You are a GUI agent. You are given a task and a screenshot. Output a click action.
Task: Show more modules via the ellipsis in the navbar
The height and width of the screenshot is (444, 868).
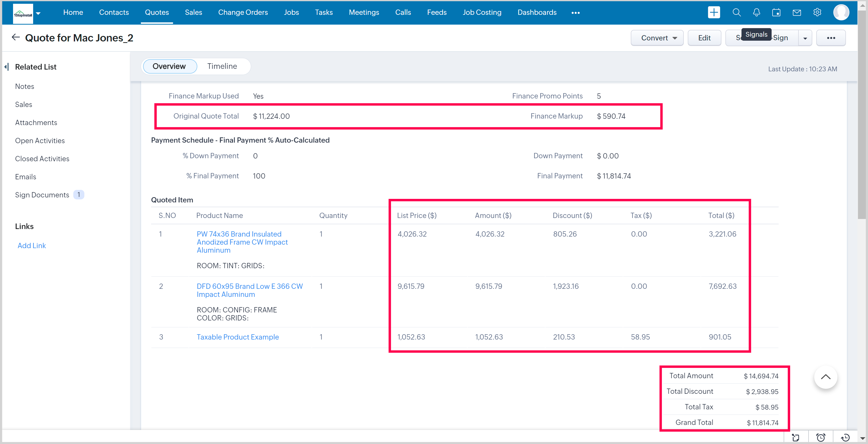coord(576,13)
